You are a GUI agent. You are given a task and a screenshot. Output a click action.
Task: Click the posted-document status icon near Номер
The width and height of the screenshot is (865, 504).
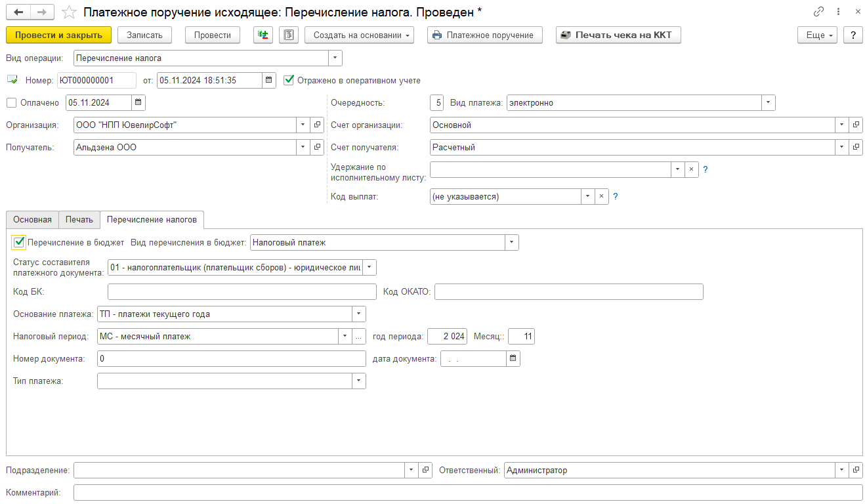click(x=12, y=79)
